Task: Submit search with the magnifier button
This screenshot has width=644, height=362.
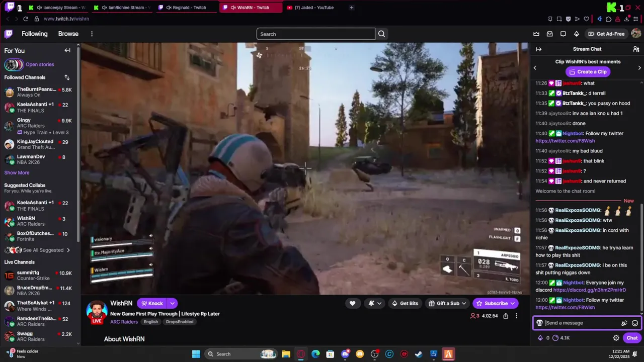Action: click(x=381, y=34)
